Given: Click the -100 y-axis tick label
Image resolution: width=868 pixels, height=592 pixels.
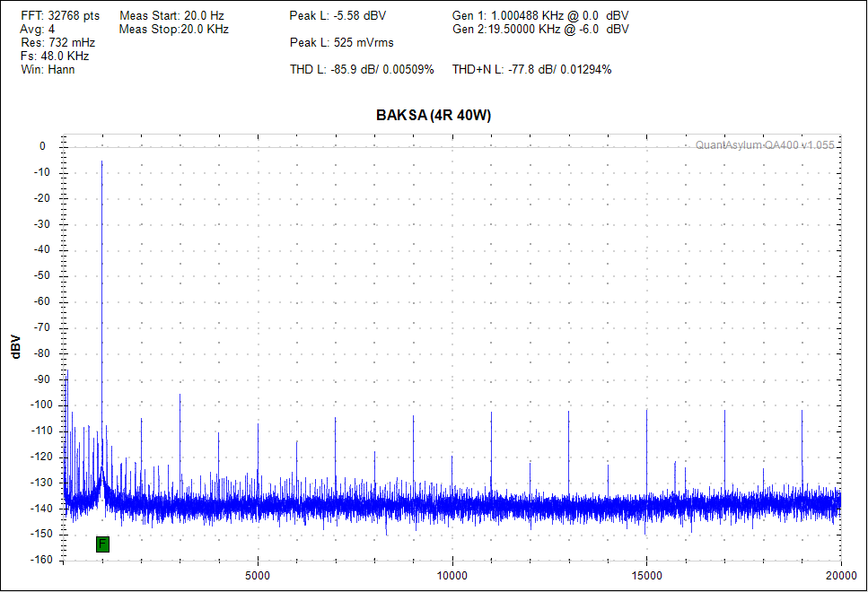Looking at the screenshot, I should (39, 405).
